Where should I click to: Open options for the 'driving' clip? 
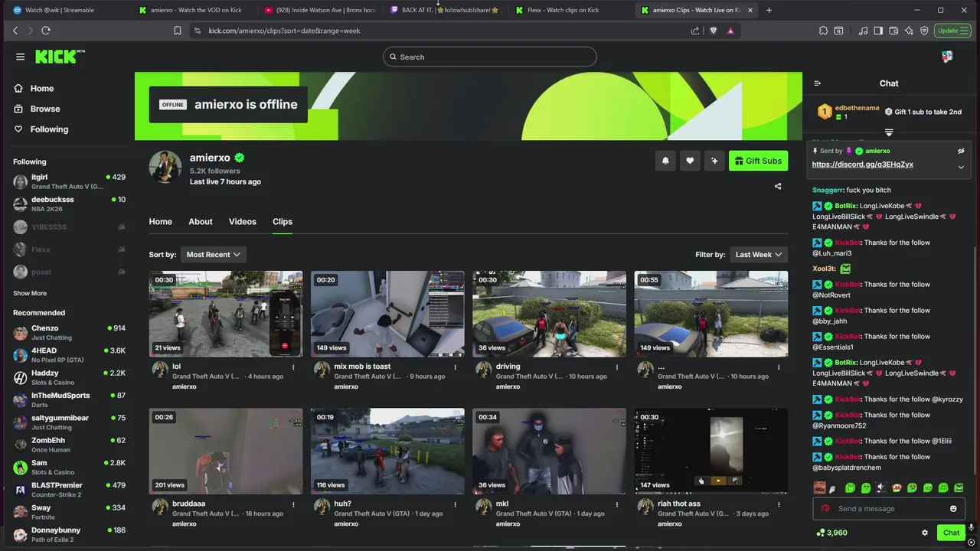coord(617,367)
